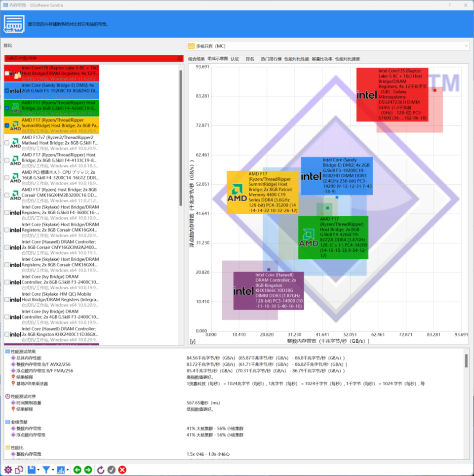Open the dropdown arrow beside chart icon
The height and width of the screenshot is (476, 474).
point(68,470)
